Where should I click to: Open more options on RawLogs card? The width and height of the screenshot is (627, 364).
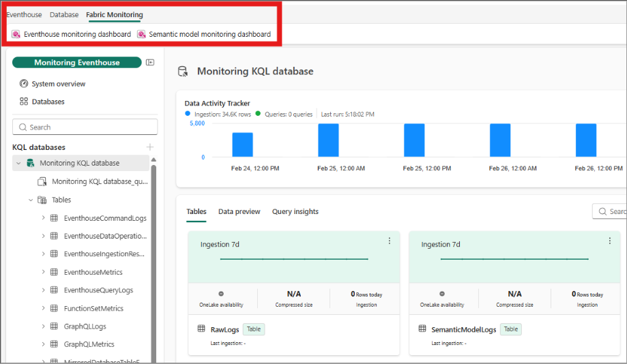click(390, 241)
